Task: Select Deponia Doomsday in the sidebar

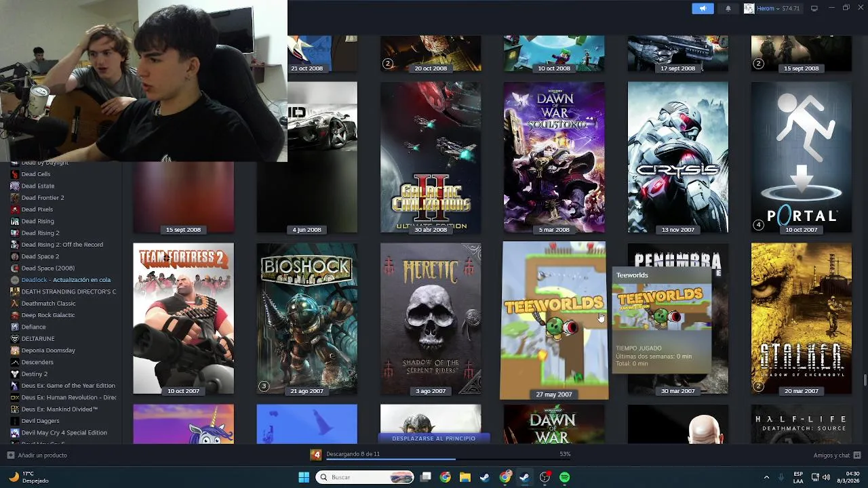Action: coord(48,350)
